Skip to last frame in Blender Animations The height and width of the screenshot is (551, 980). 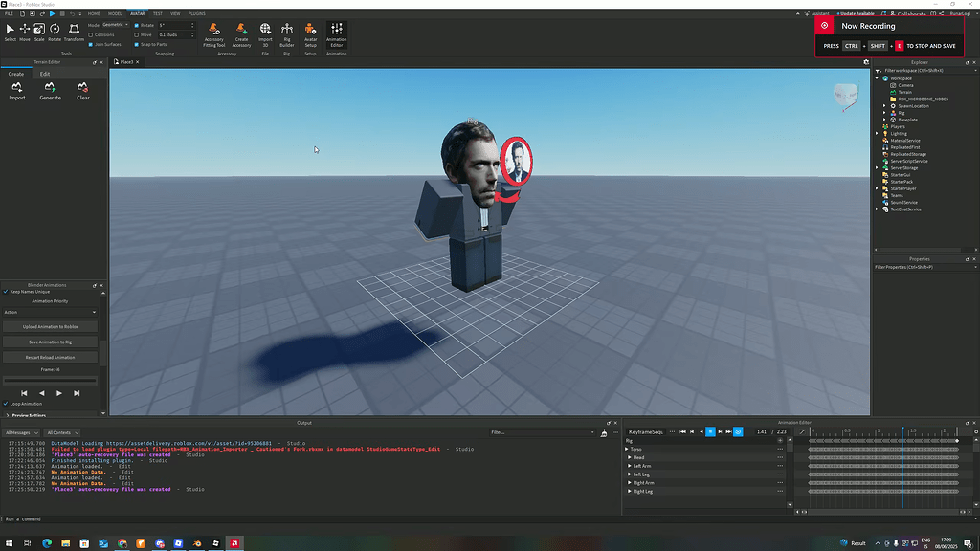pos(77,393)
